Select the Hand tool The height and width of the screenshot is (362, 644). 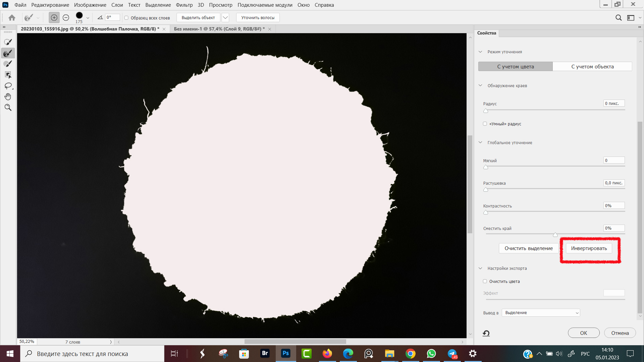[x=8, y=97]
